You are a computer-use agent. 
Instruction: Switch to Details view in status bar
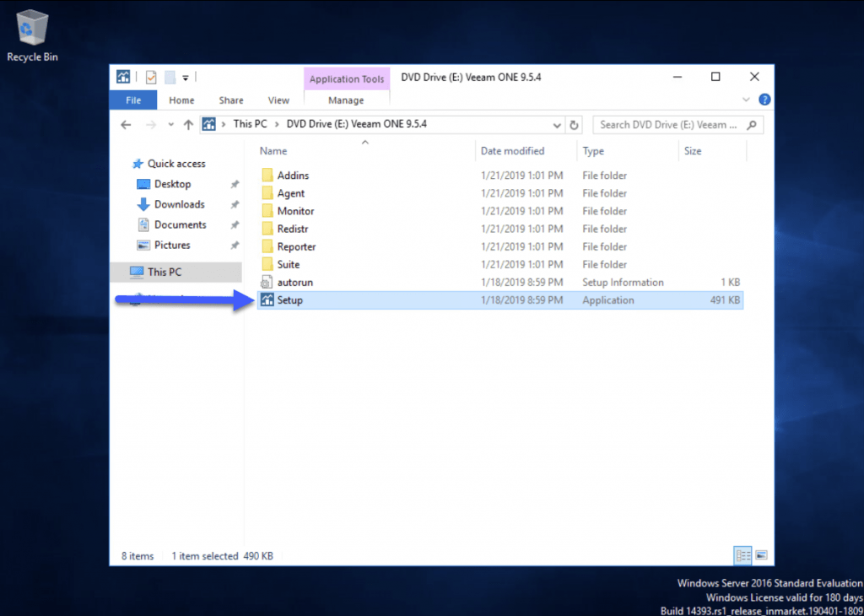[743, 556]
